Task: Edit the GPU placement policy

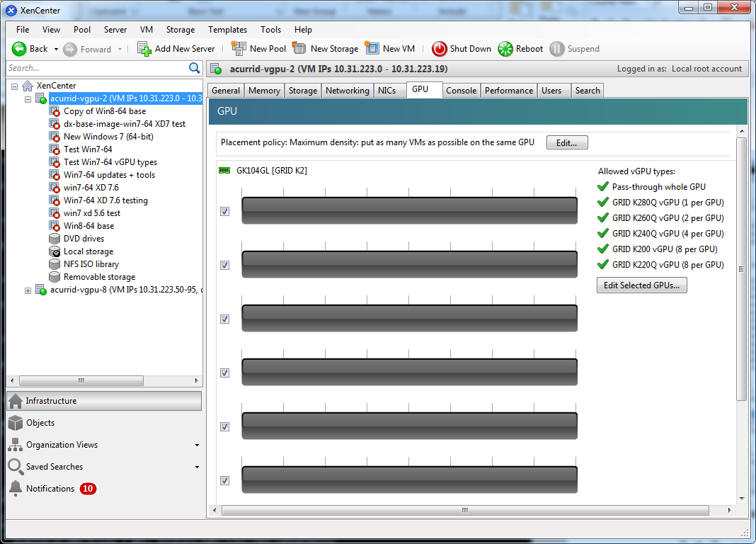Action: click(566, 142)
